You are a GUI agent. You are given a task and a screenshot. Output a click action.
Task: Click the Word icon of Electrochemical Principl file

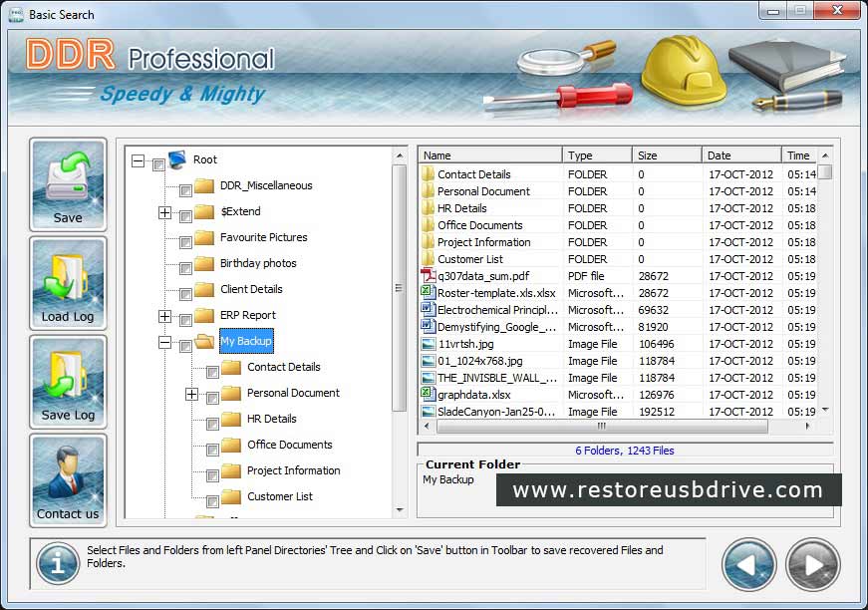(x=428, y=309)
